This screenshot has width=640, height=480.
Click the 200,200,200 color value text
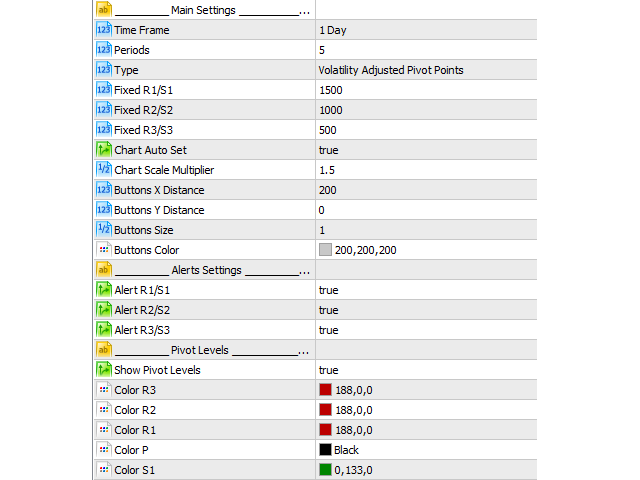tap(366, 250)
